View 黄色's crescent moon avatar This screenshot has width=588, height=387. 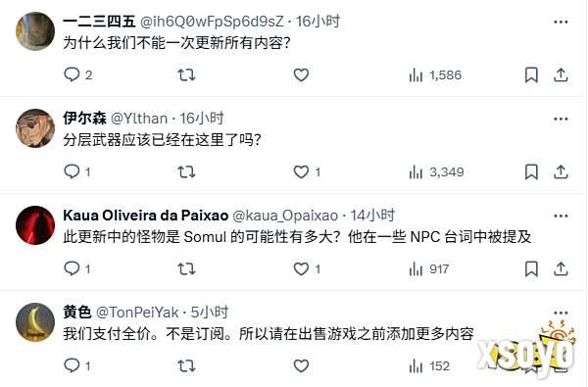35,322
